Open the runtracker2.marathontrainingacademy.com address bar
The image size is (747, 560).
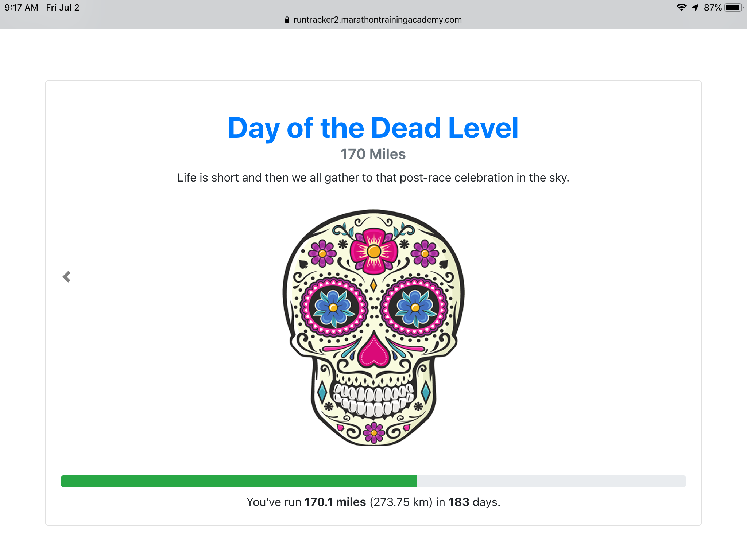[x=377, y=20]
